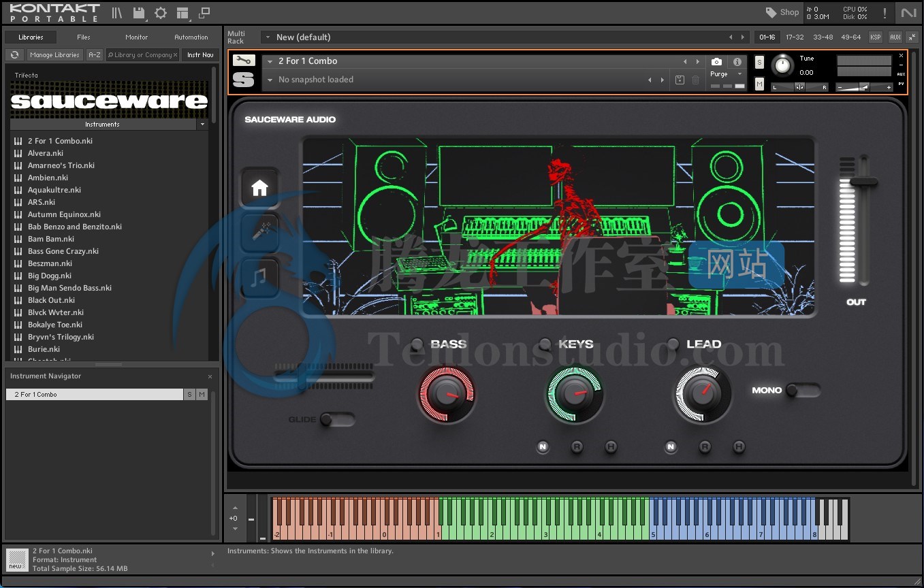Click the save snapshot icon
This screenshot has height=588, width=924.
tap(680, 80)
